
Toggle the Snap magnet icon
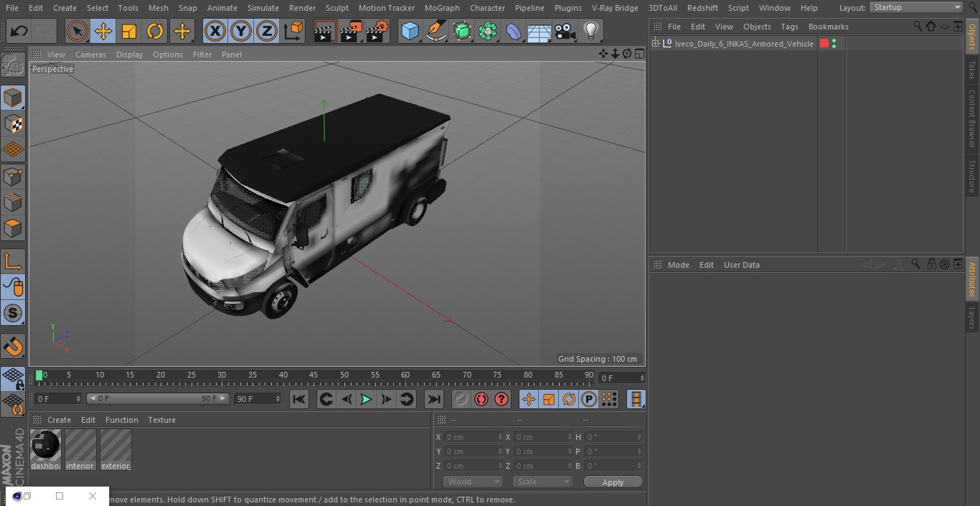pos(13,347)
